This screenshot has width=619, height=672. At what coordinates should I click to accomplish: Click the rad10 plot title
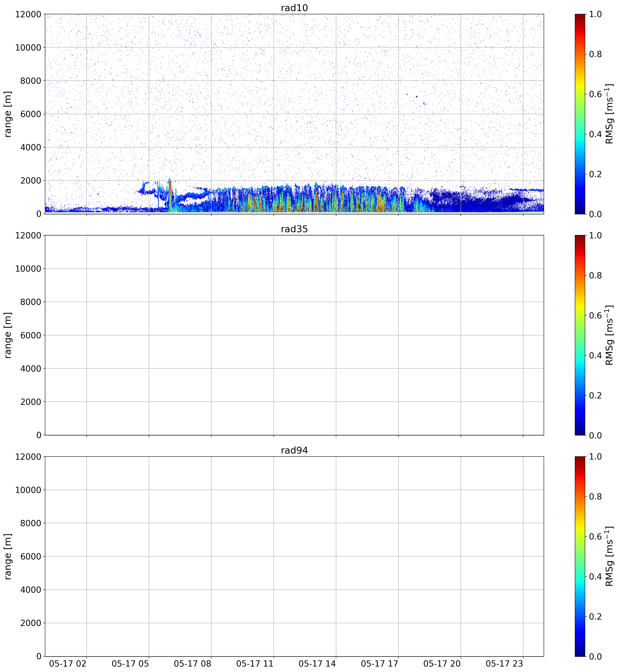click(294, 8)
